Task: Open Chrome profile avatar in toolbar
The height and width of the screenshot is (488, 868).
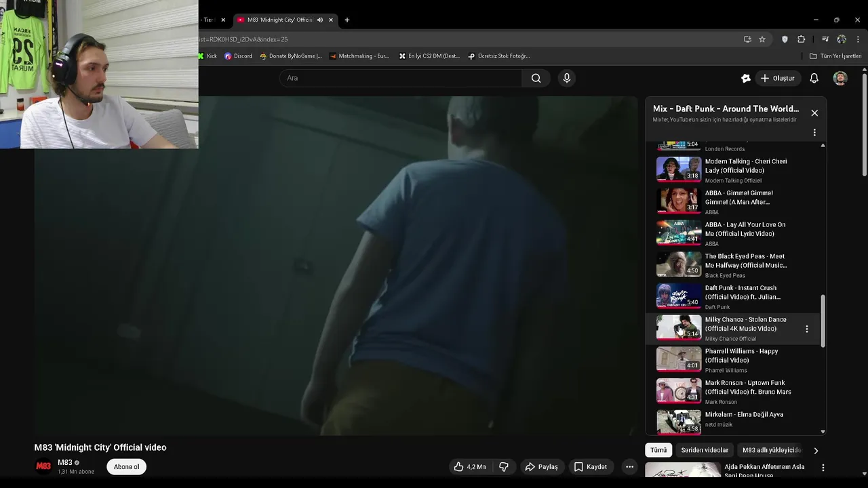Action: [x=842, y=39]
